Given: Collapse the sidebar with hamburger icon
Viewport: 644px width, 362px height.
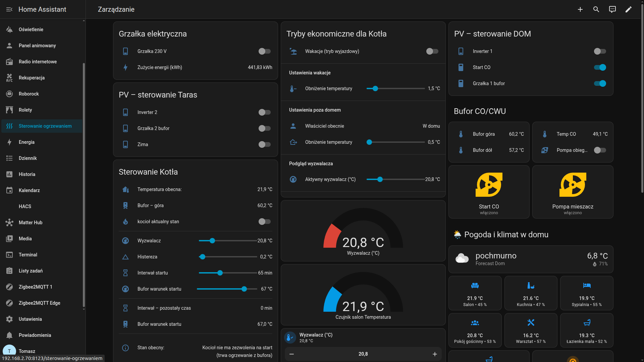Looking at the screenshot, I should tap(9, 9).
